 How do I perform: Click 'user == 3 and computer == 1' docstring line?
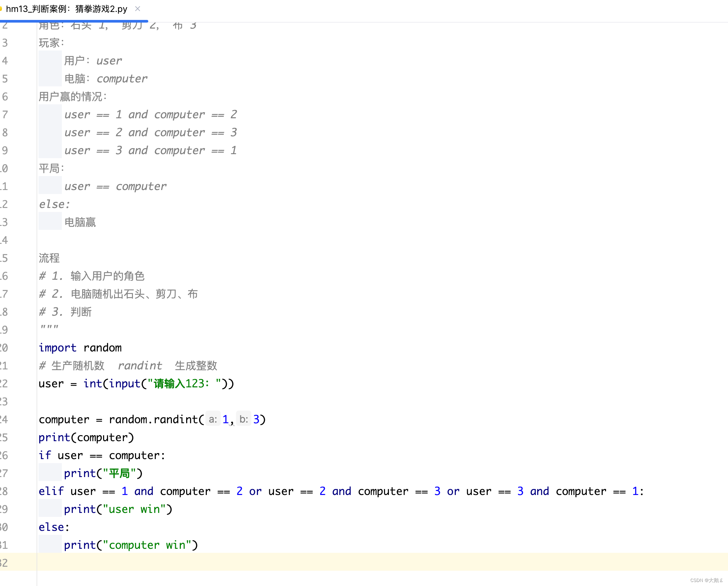(x=151, y=150)
